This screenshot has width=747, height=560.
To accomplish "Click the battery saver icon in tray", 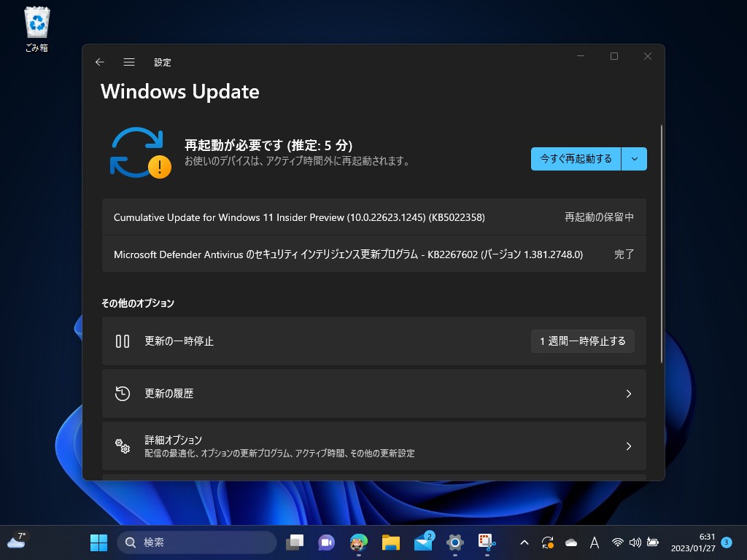I will (x=651, y=542).
